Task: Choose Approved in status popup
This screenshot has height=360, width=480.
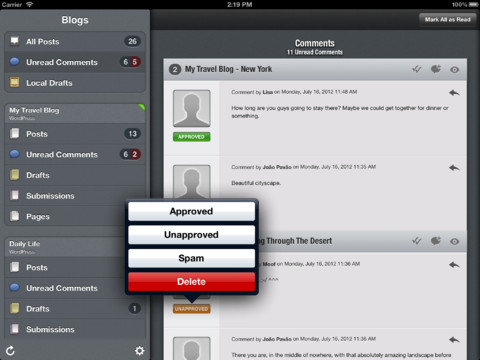Action: pyautogui.click(x=192, y=211)
